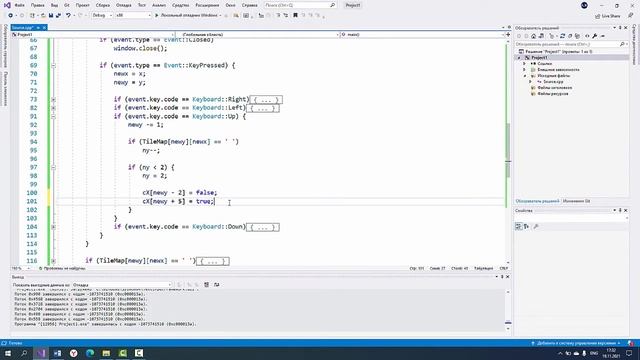
Task: Click the Undo toolbar icon
Action: (68, 16)
